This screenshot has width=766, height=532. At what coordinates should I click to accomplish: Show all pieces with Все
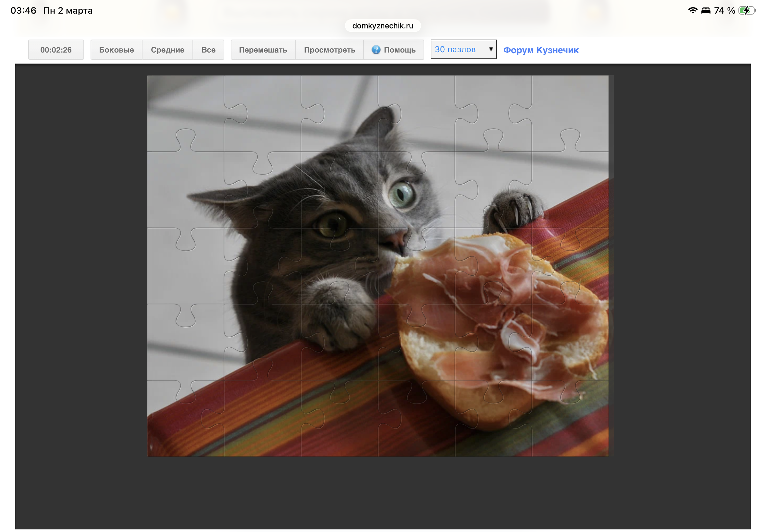[x=208, y=50]
